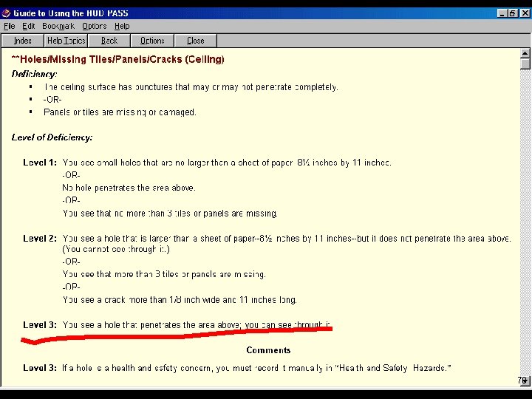Click 'Panels or tiles are missing or damaged.' text
The height and width of the screenshot is (399, 532).
click(x=120, y=112)
